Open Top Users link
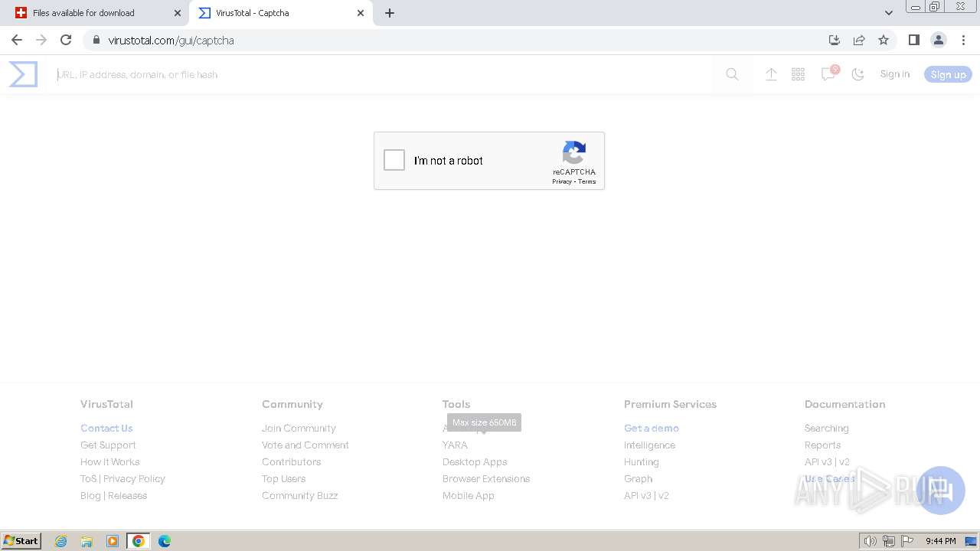 point(283,478)
